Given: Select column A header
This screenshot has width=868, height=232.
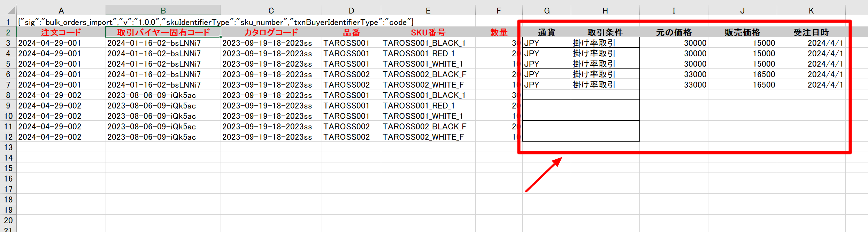Looking at the screenshot, I should 61,10.
